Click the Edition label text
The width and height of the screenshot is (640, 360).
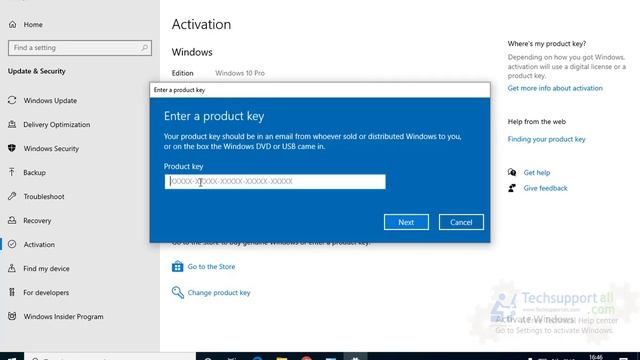click(x=182, y=73)
